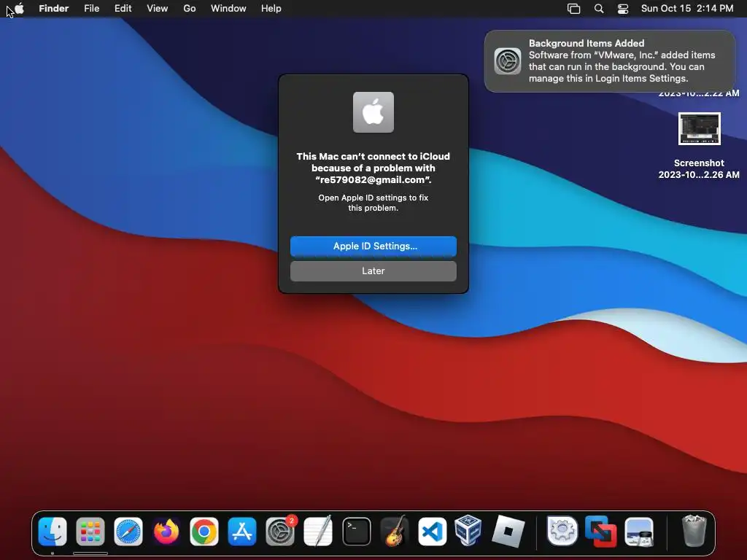Open the Go menu
Viewport: 747px width, 560px height.
[190, 9]
